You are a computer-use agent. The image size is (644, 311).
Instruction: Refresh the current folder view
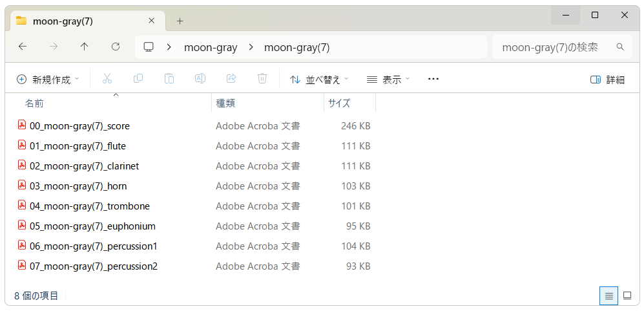click(116, 47)
